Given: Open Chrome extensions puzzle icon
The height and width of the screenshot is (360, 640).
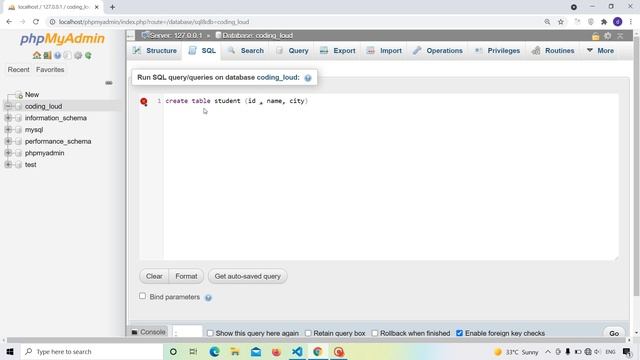Looking at the screenshot, I should click(x=604, y=22).
